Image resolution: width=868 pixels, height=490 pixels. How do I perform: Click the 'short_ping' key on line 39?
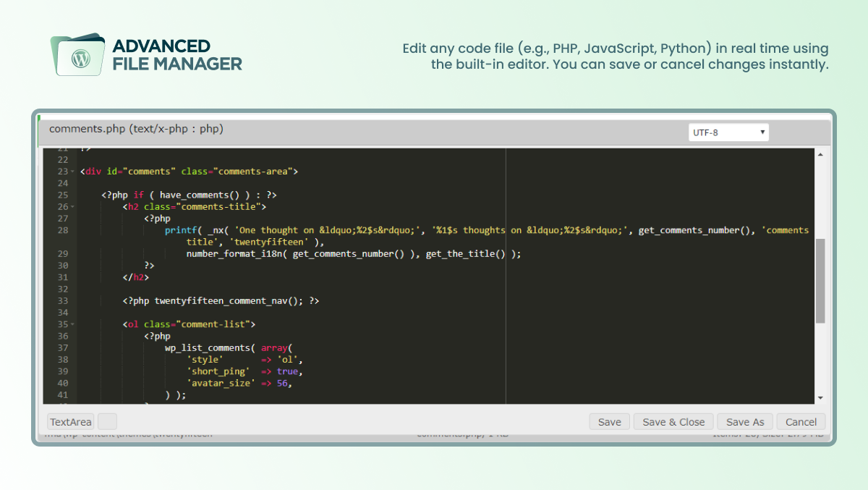(x=218, y=371)
